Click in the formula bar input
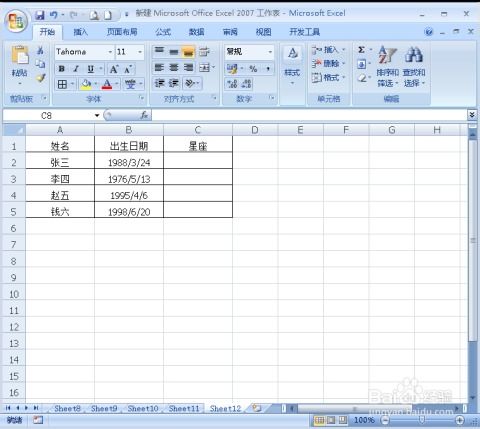Screen dimensions: 480x429 point(309,115)
